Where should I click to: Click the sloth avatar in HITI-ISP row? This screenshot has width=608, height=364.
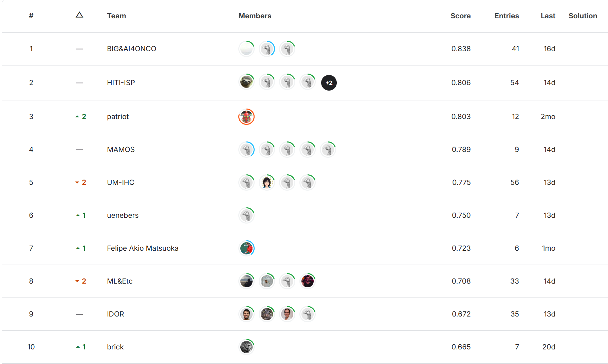(246, 82)
